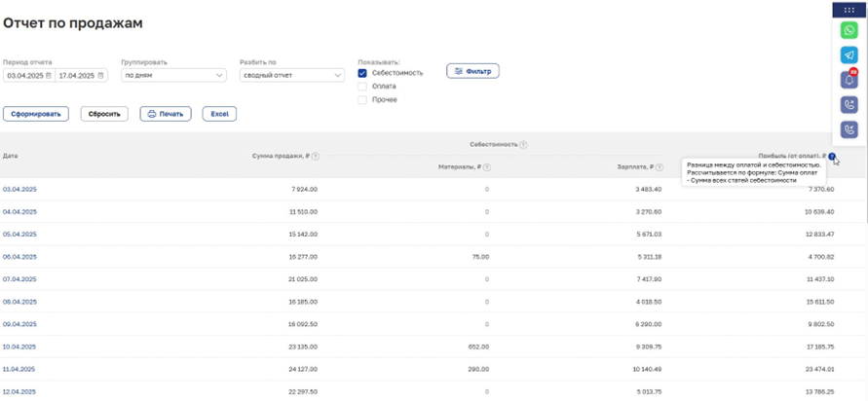Click help icon next to Прибыль (от оплат)

pyautogui.click(x=832, y=157)
